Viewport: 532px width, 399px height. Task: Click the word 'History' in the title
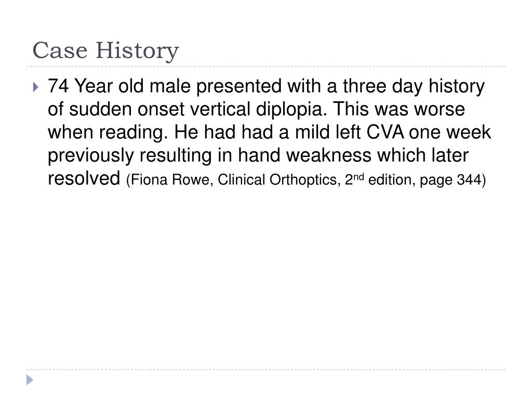coord(137,51)
